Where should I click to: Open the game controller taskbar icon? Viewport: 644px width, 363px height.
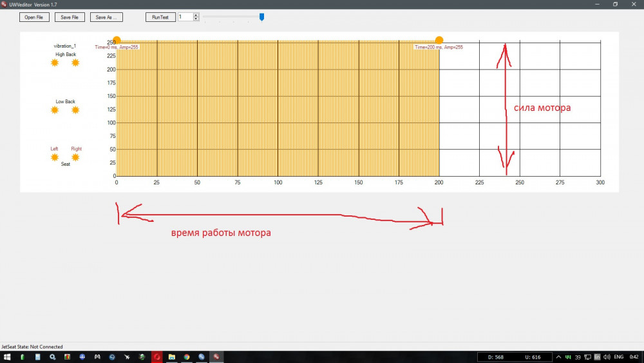[97, 357]
